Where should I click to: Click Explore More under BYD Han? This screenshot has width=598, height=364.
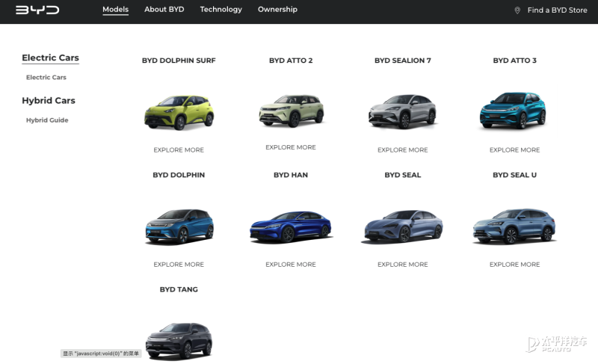coord(291,265)
